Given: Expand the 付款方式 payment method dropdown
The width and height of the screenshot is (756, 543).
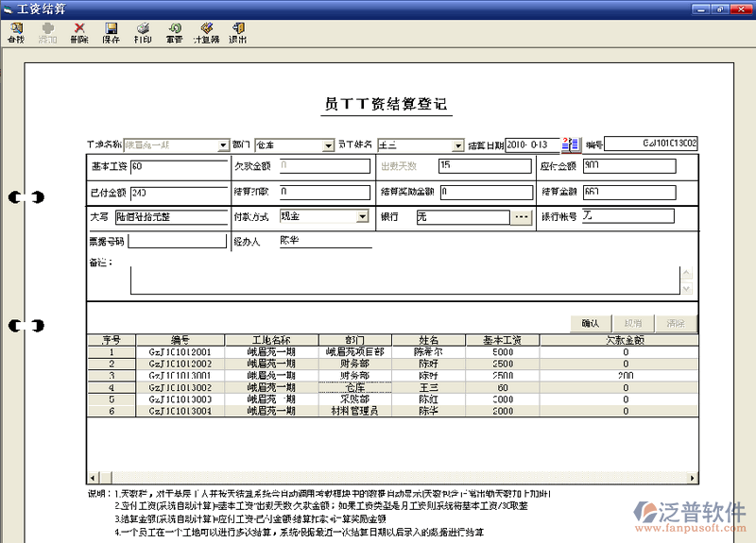Looking at the screenshot, I should [362, 217].
